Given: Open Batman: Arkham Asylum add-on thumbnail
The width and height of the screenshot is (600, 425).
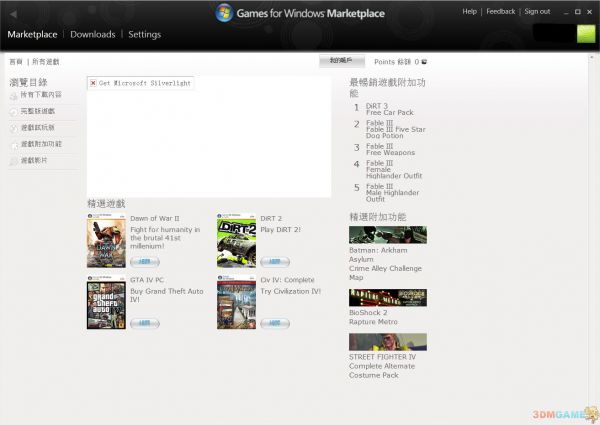Looking at the screenshot, I should point(387,235).
